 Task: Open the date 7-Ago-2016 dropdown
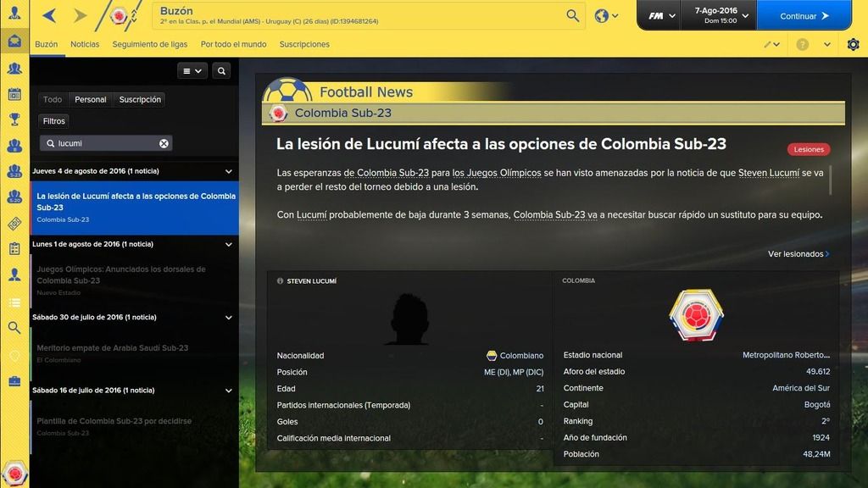719,15
